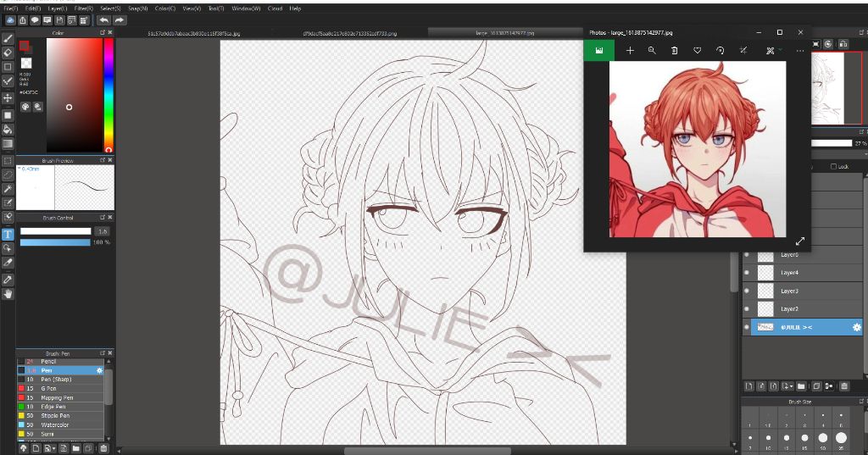
Task: Click the Save disk icon in toolbar
Action: click(59, 20)
